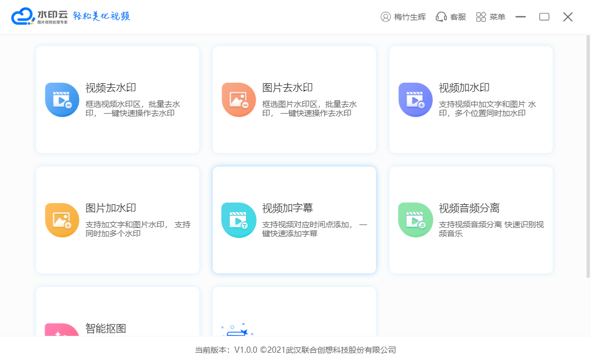Click the pink smart cutout icon
Screen dimensions: 591x364
point(62,330)
